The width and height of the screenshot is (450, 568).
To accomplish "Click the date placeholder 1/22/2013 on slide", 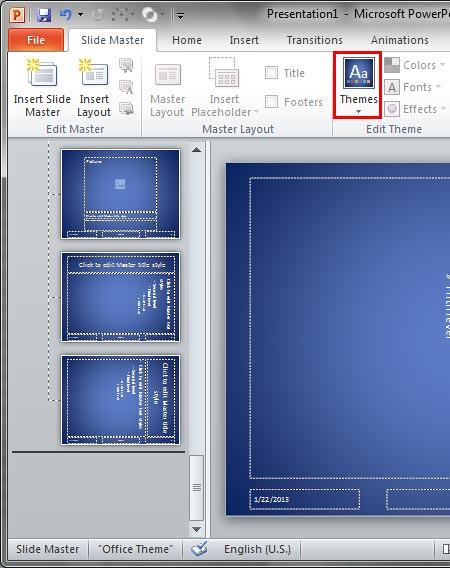I will 305,499.
